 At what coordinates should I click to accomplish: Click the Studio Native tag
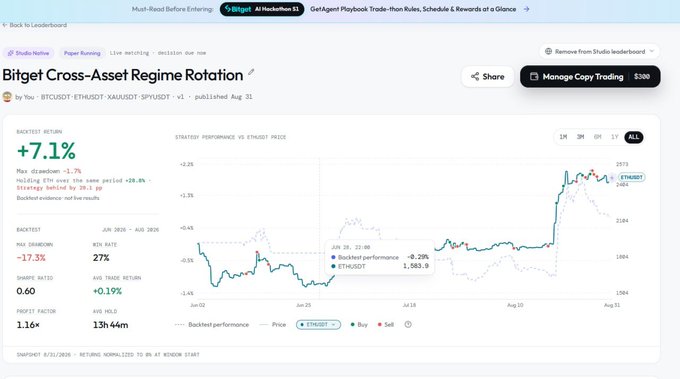coord(28,53)
